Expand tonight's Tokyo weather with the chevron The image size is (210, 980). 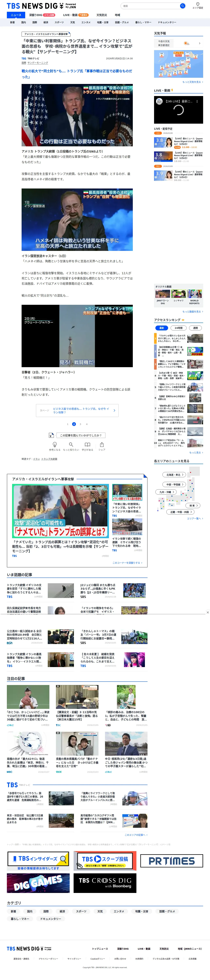coord(199,43)
